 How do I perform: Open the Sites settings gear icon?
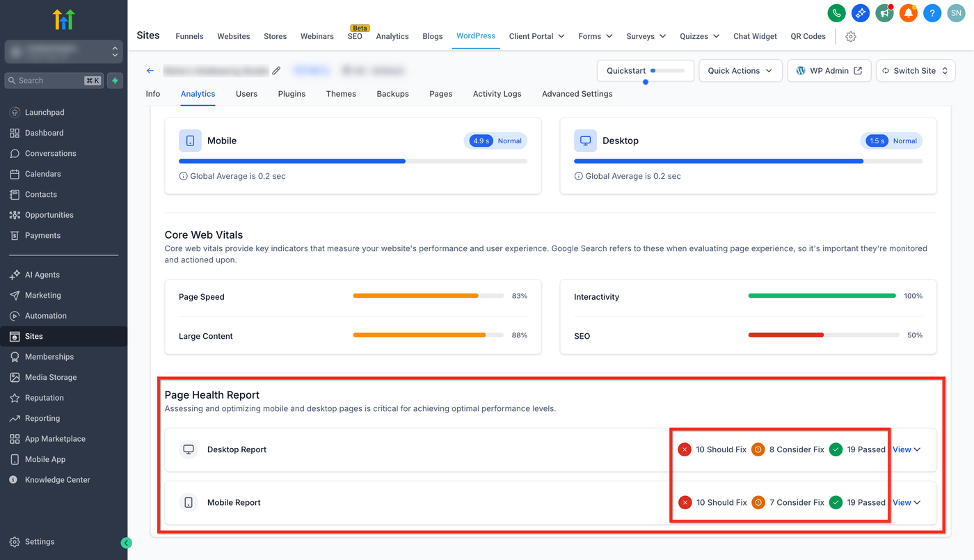click(850, 37)
